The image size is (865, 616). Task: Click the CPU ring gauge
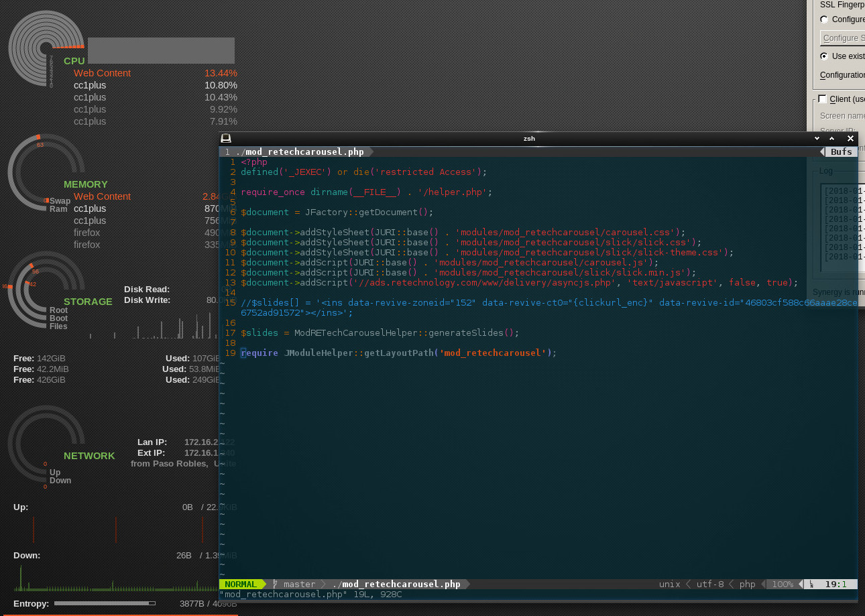[x=45, y=48]
